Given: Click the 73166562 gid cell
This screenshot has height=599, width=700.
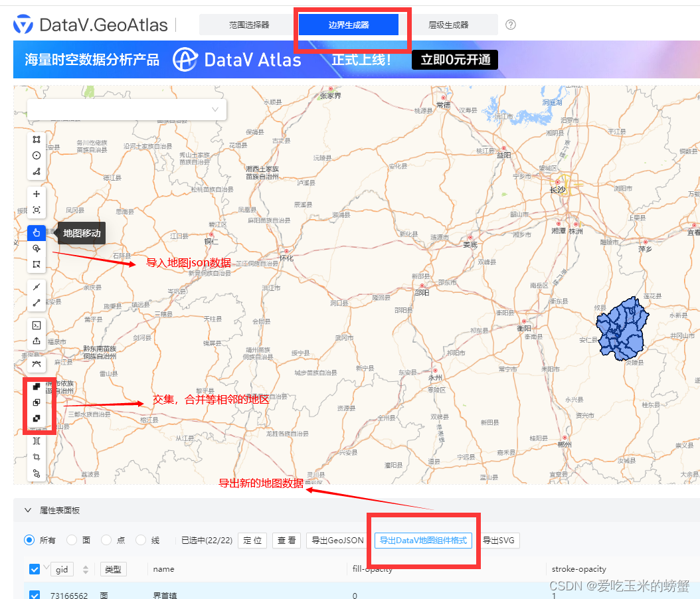Looking at the screenshot, I should pyautogui.click(x=69, y=595).
